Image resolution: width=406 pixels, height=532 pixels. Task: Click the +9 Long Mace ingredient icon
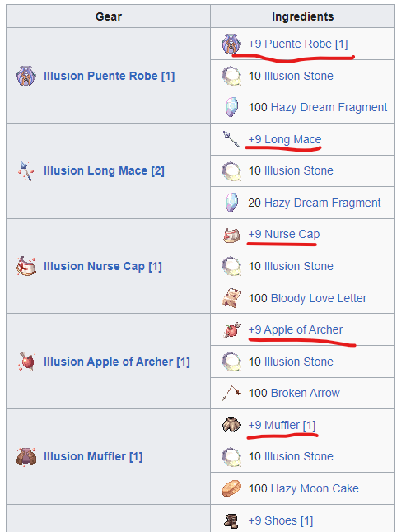coord(231,139)
